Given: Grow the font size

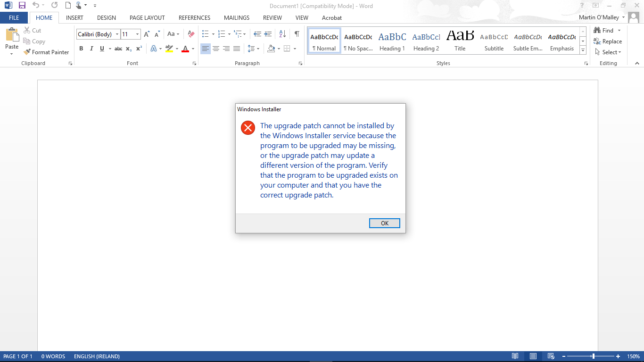Looking at the screenshot, I should tap(147, 34).
